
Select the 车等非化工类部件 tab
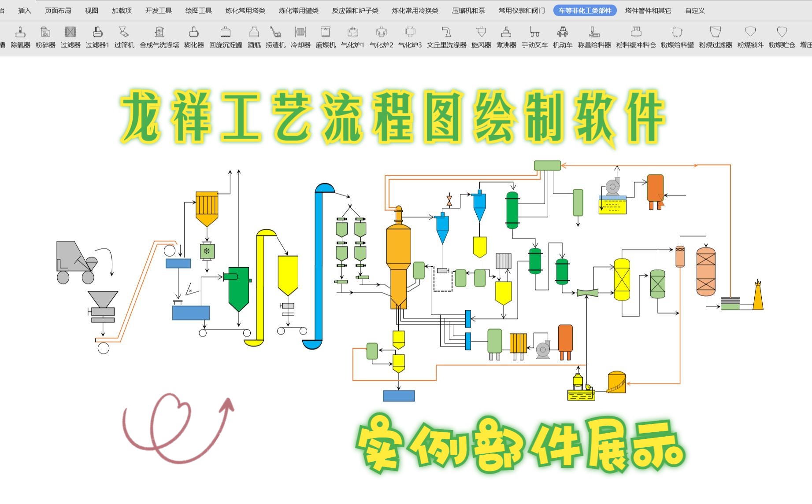(x=585, y=11)
